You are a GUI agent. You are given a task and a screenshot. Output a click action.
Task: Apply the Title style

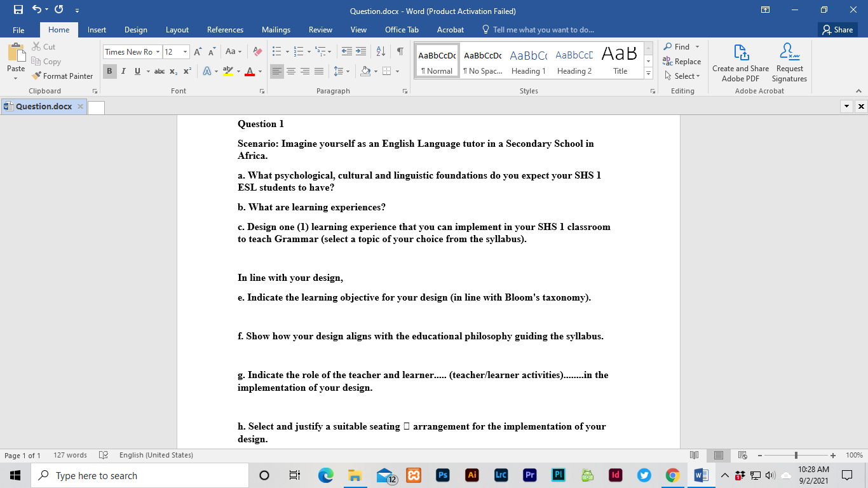point(620,62)
